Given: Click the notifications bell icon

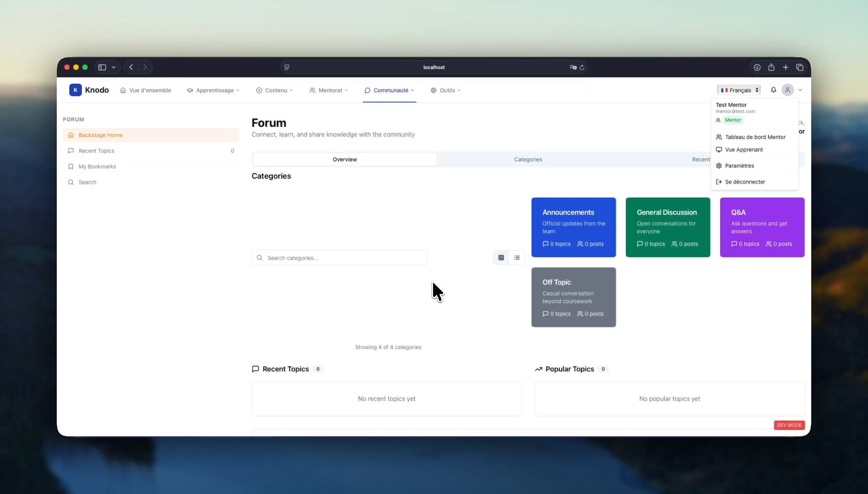Looking at the screenshot, I should click(773, 90).
